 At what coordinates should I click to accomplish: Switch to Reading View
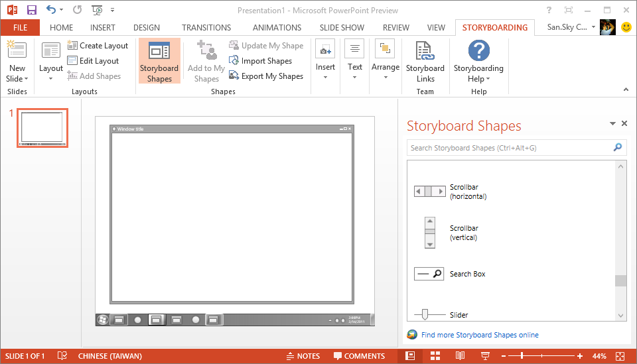click(x=460, y=356)
